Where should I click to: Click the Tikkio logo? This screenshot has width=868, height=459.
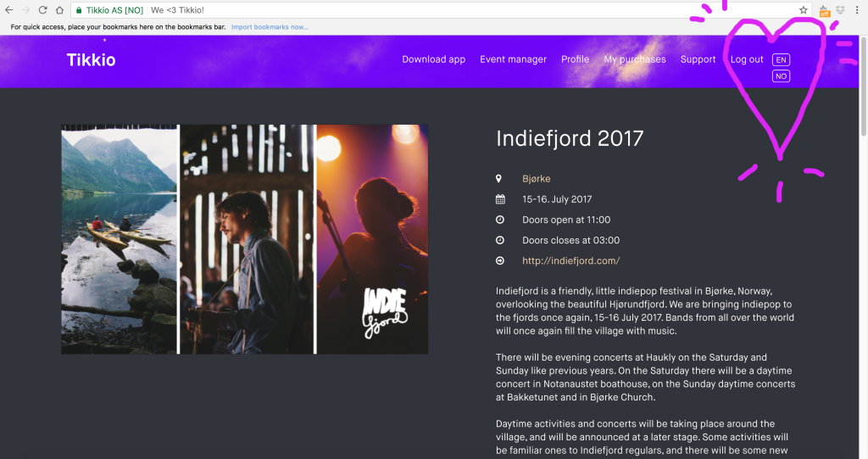click(x=92, y=60)
